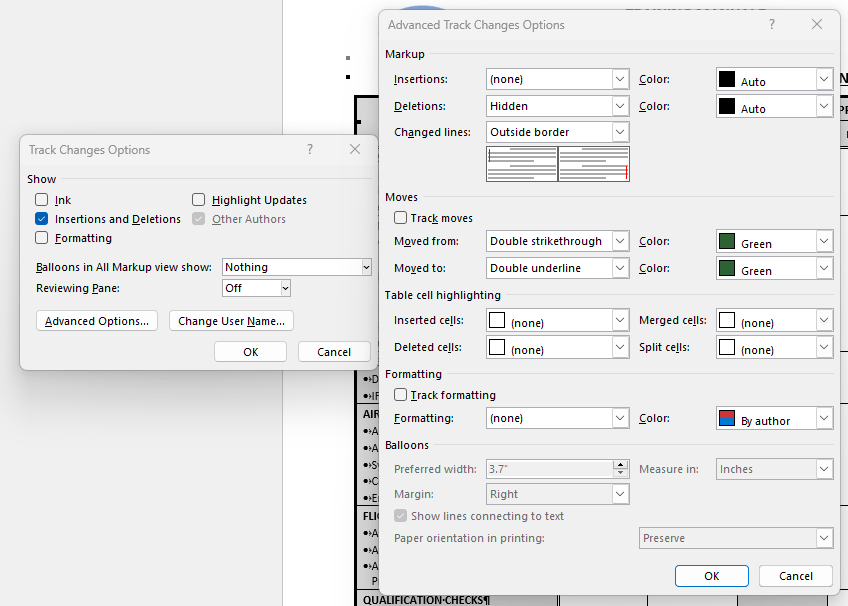This screenshot has height=606, width=848.
Task: Open the Split cells highlight color dropdown
Action: [x=774, y=347]
